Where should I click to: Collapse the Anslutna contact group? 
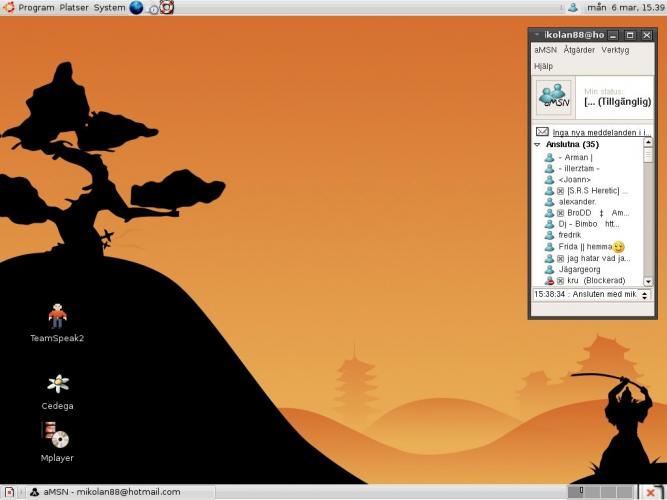pyautogui.click(x=538, y=144)
